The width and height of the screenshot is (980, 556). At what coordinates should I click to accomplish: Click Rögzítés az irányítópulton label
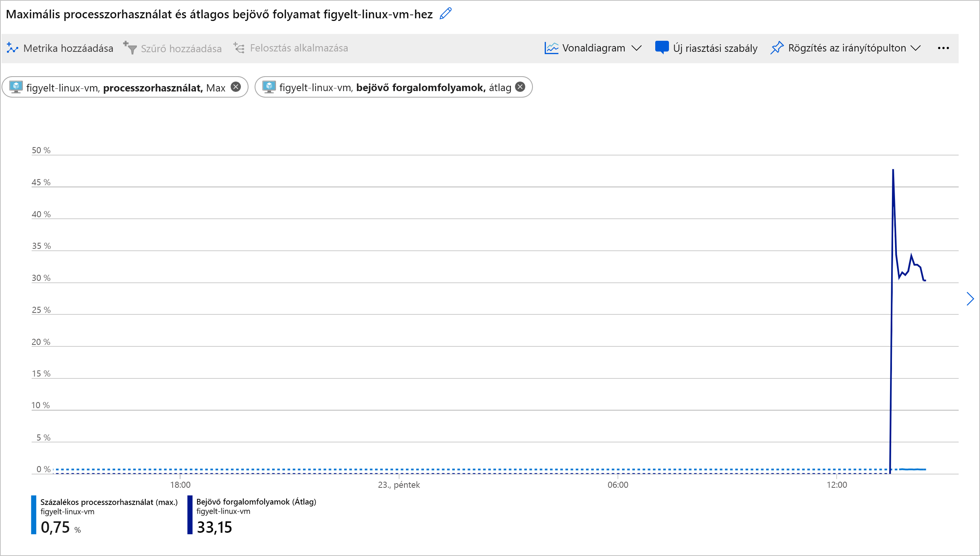(847, 48)
